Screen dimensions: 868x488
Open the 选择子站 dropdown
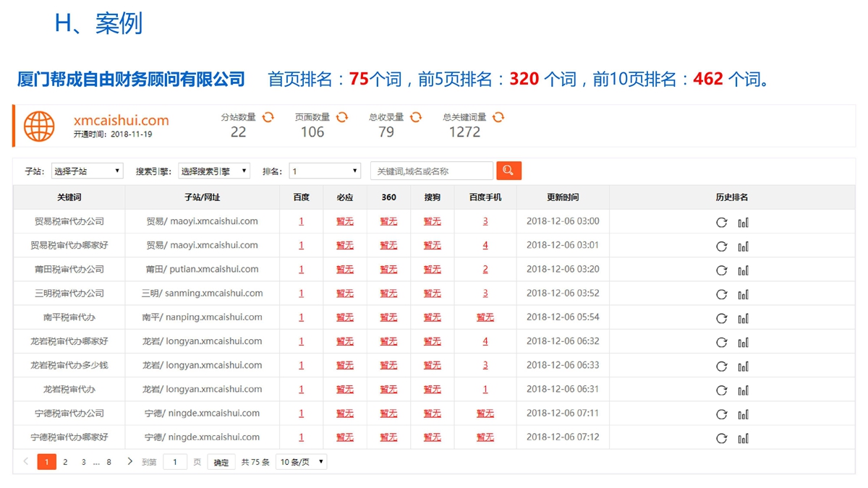point(87,171)
